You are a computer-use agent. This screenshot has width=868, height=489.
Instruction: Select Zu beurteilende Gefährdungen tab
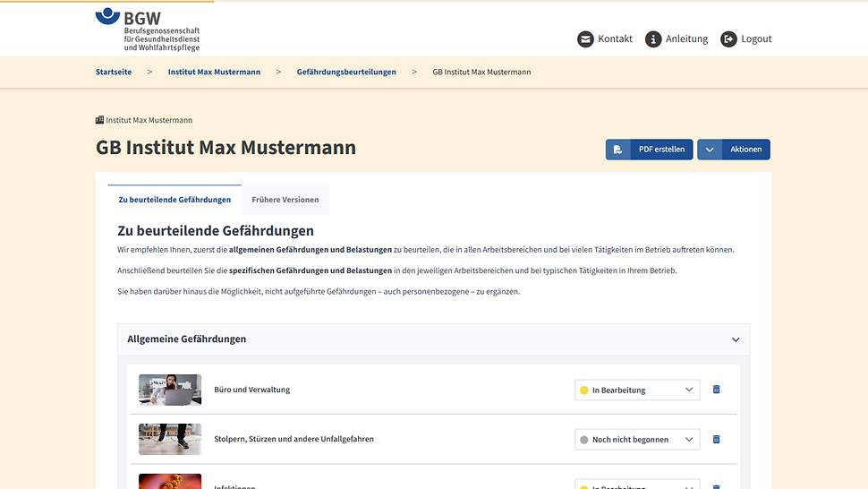(174, 200)
